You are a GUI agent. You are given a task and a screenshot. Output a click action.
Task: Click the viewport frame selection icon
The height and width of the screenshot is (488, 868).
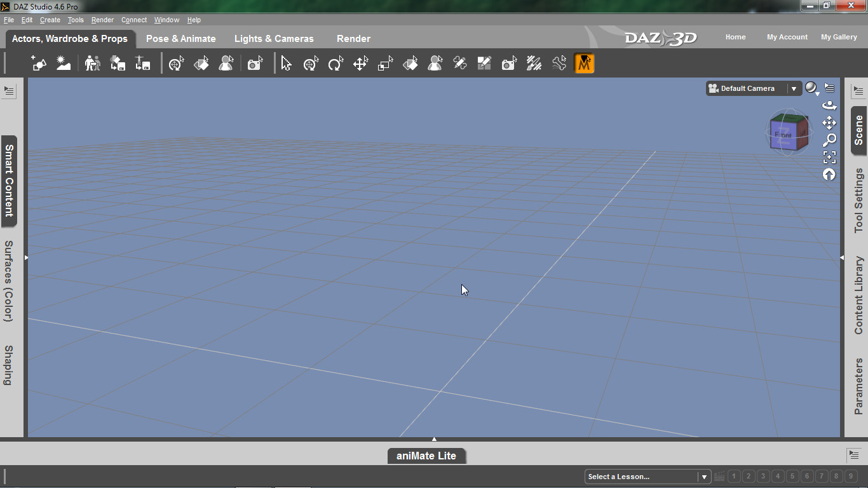tap(829, 157)
